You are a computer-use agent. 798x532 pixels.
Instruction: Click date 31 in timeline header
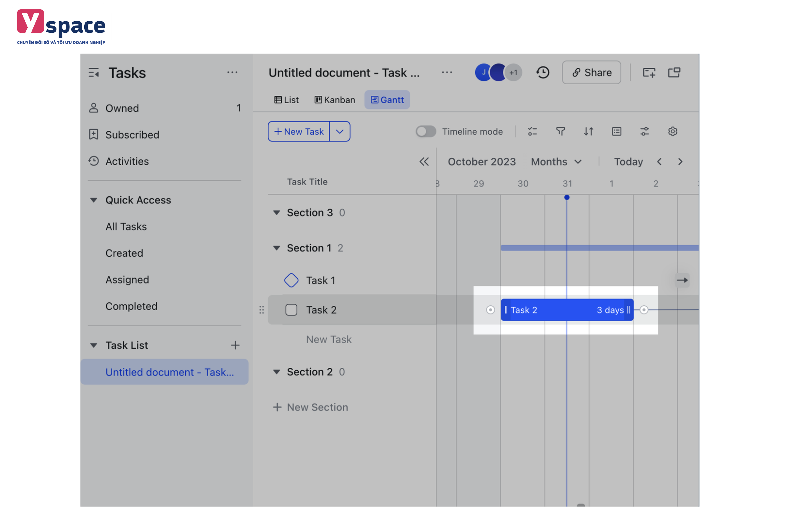(567, 184)
